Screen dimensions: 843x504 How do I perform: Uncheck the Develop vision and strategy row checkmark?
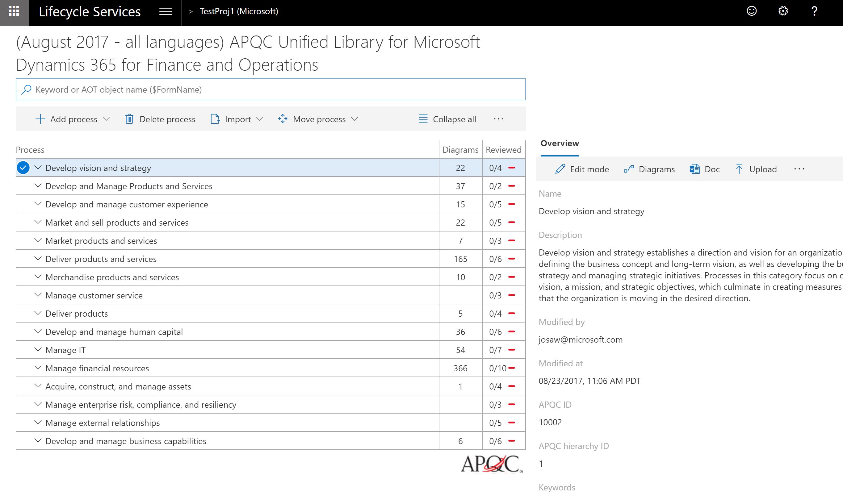(23, 168)
